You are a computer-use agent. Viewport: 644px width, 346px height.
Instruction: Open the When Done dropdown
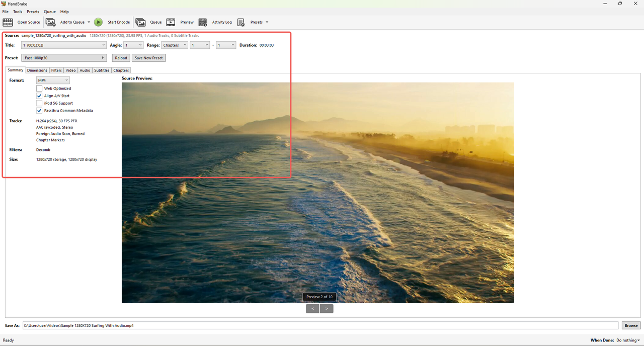(628, 340)
